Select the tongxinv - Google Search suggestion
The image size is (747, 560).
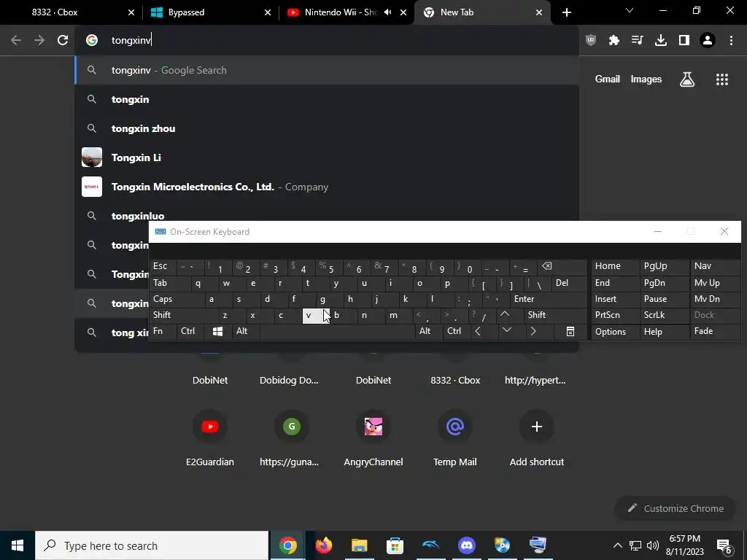pyautogui.click(x=327, y=71)
